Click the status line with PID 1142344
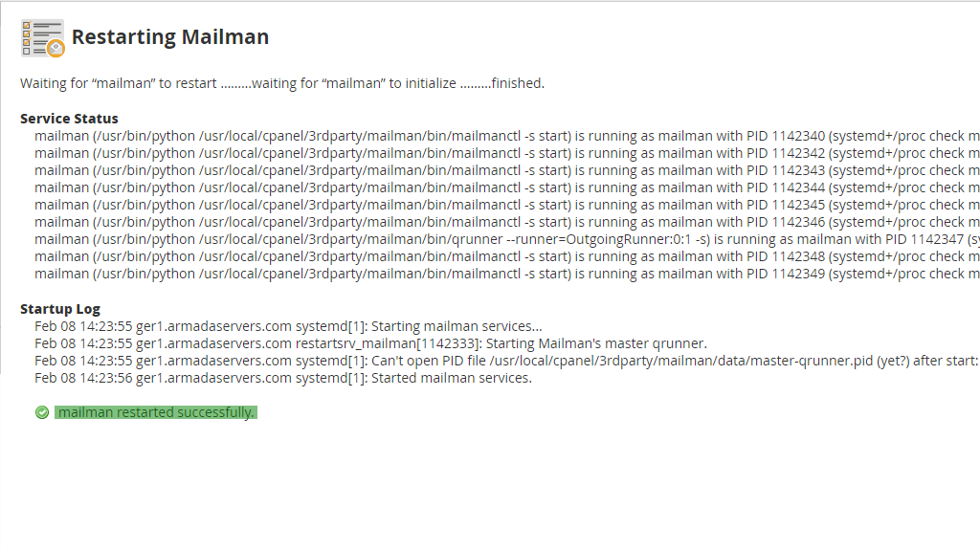980x551 pixels. [507, 187]
